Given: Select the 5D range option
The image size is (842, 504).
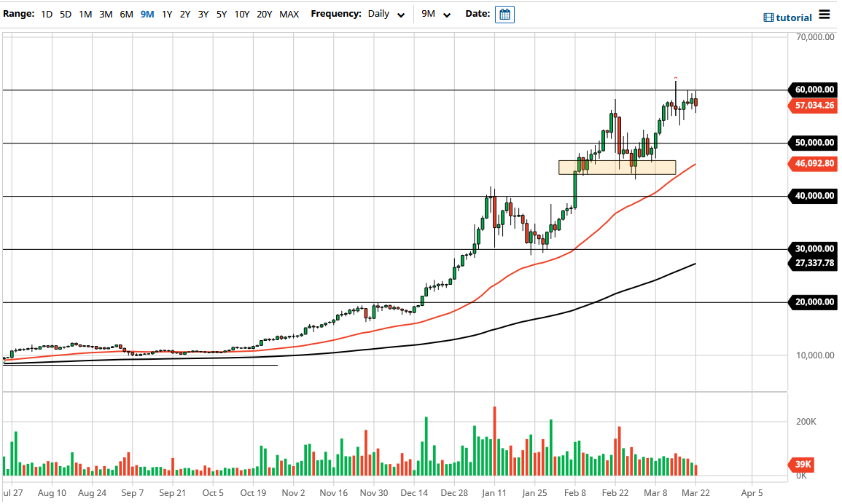Looking at the screenshot, I should [x=65, y=14].
